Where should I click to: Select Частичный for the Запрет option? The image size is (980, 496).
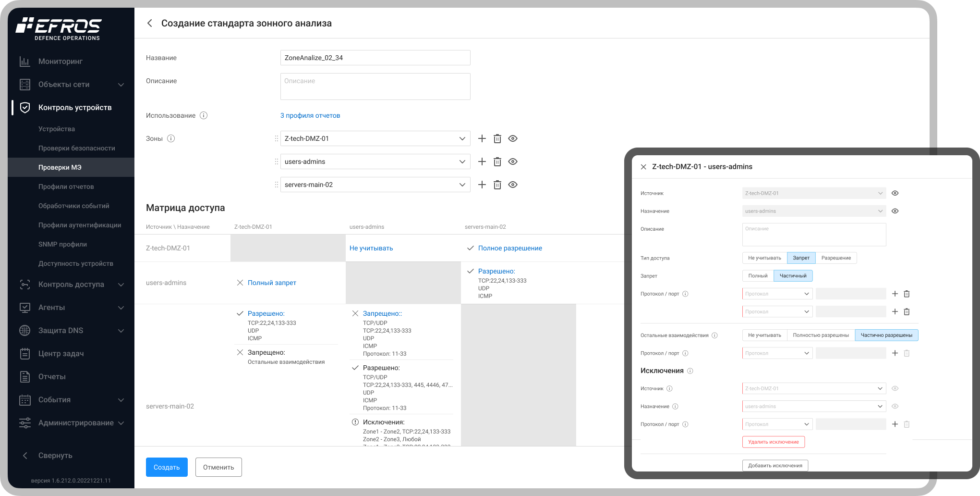[793, 276]
